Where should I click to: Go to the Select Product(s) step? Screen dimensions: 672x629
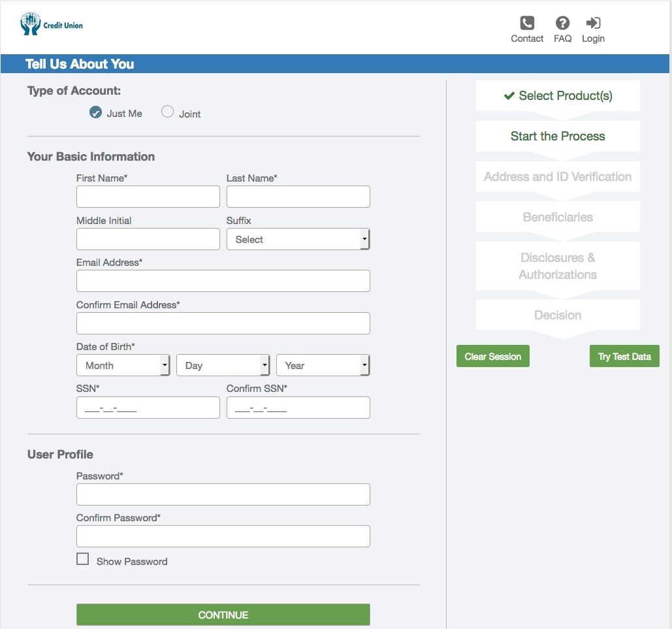[x=558, y=96]
